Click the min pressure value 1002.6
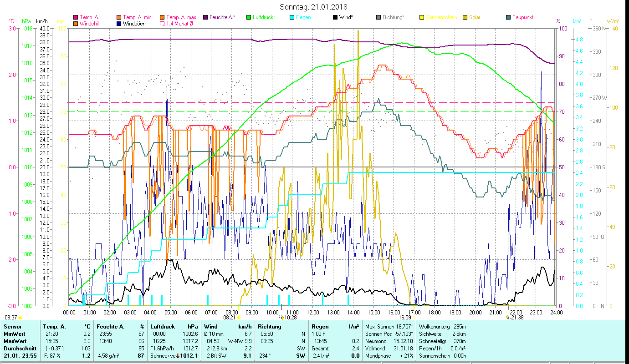The height and width of the screenshot is (364, 629). point(190,334)
